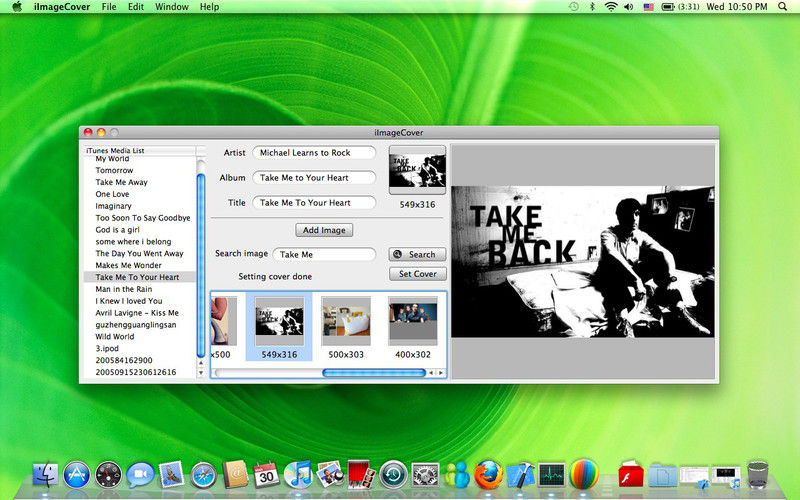Open the Bluetooth status menu
The width and height of the screenshot is (800, 500).
click(592, 7)
